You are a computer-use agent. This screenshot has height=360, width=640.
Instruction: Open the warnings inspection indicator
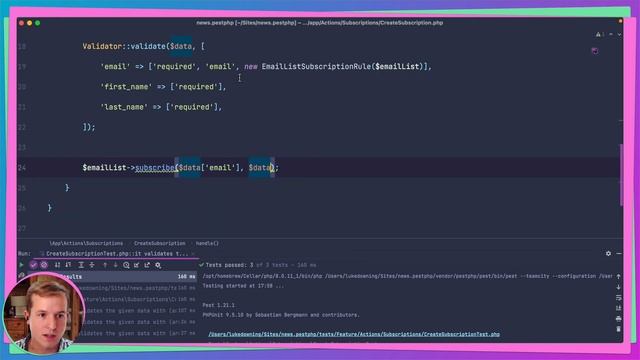pyautogui.click(x=600, y=35)
